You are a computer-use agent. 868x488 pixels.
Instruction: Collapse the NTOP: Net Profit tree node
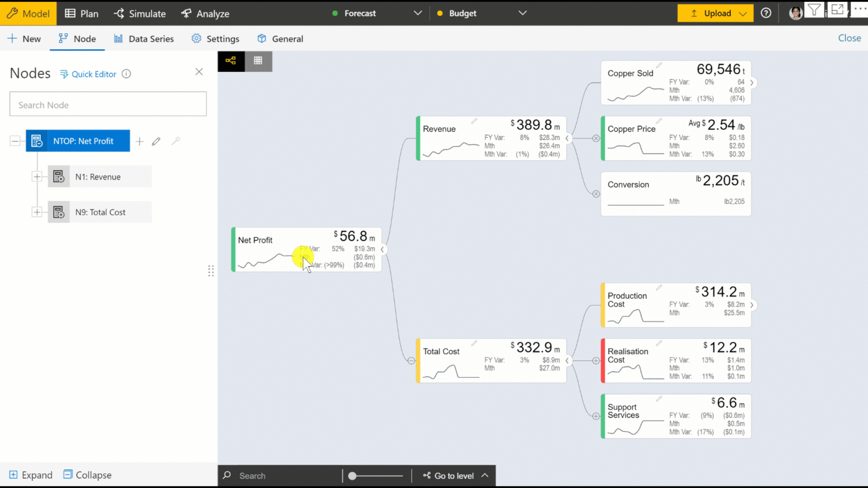(x=15, y=141)
